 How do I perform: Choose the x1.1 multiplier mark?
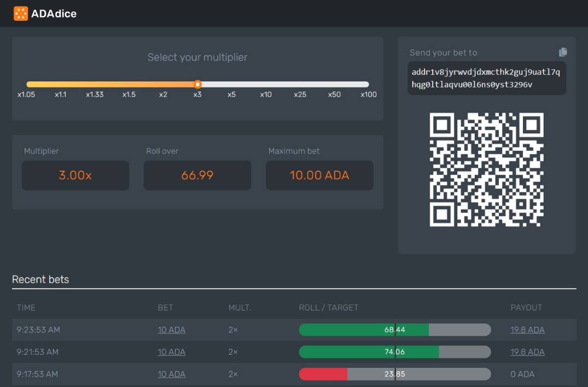click(x=60, y=95)
